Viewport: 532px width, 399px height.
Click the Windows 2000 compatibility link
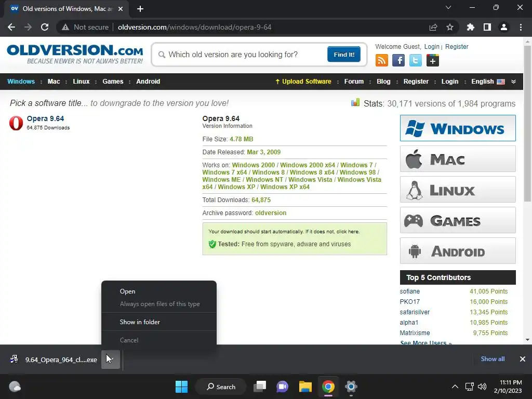click(x=253, y=165)
